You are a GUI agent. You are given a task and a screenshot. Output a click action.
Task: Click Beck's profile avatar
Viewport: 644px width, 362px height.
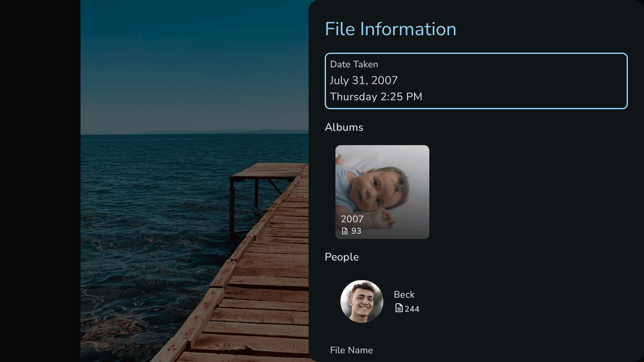[362, 301]
